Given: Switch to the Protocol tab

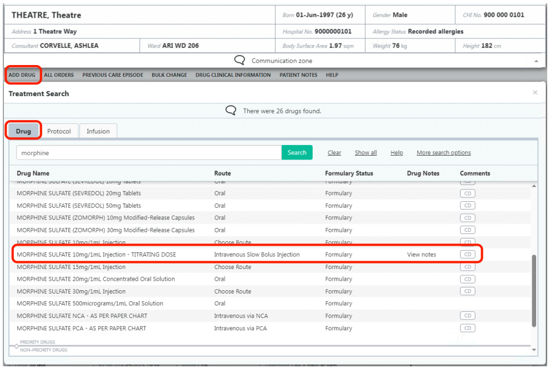Looking at the screenshot, I should 59,131.
